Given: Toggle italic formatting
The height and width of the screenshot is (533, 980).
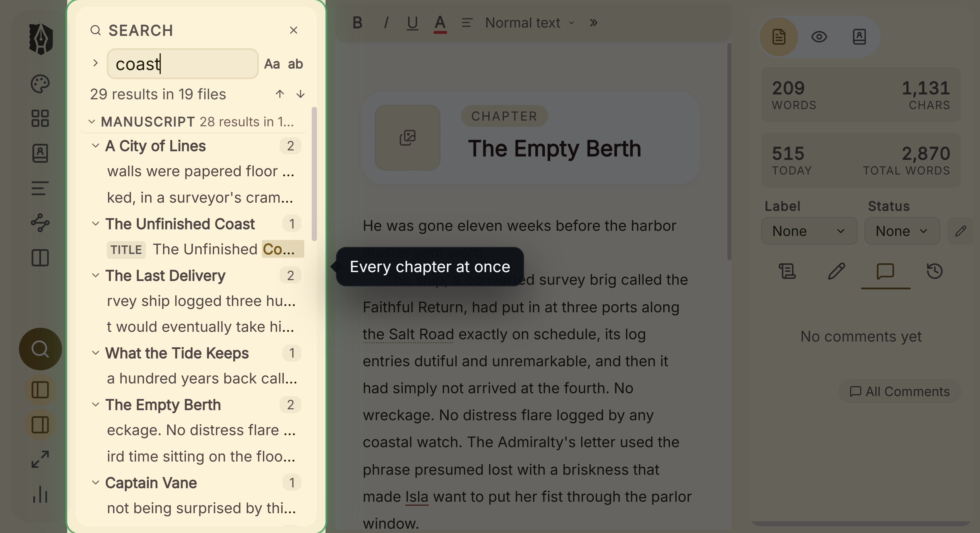Looking at the screenshot, I should pyautogui.click(x=386, y=23).
